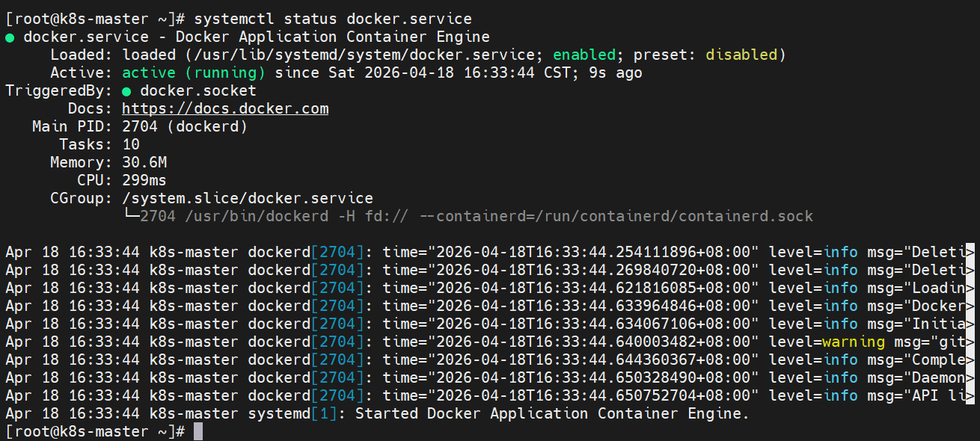Click the "systemctl status docker.service" command text

coord(333,19)
